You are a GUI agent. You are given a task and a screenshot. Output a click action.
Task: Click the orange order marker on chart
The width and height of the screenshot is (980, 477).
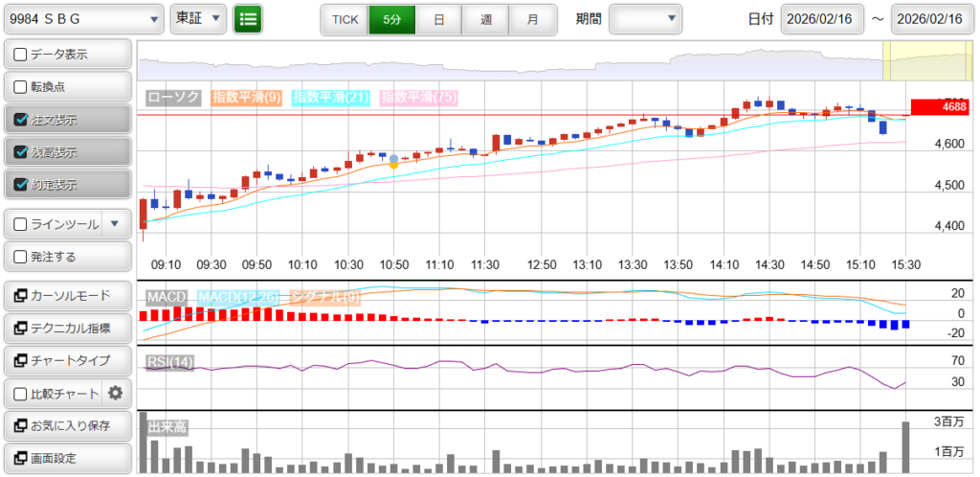[x=393, y=165]
